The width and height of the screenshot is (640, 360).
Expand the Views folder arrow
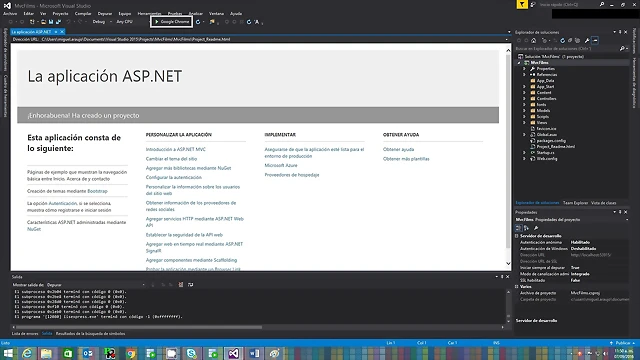tap(524, 122)
